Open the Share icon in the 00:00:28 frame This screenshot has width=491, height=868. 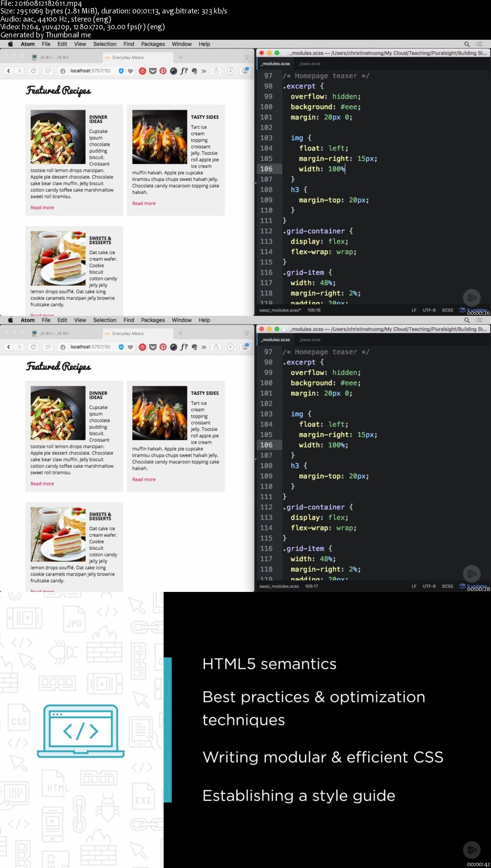216,347
